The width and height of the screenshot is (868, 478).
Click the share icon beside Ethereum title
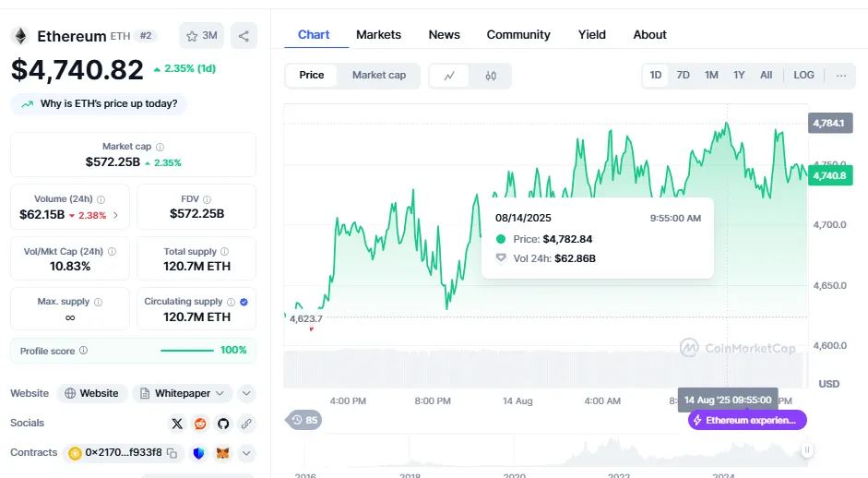pyautogui.click(x=244, y=36)
